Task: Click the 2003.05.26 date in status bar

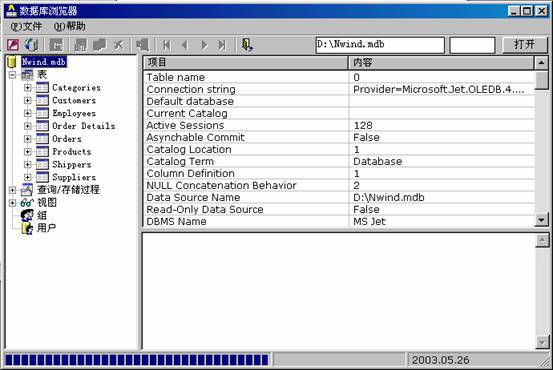Action: pos(440,360)
